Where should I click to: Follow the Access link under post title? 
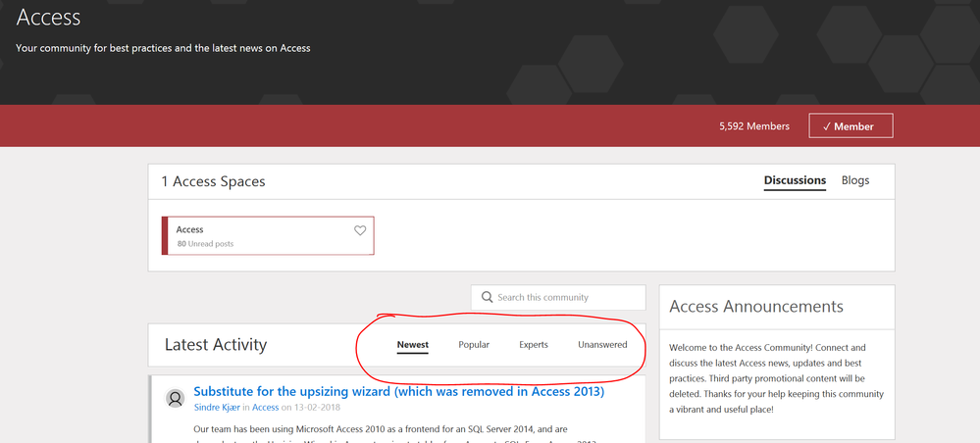(x=265, y=408)
